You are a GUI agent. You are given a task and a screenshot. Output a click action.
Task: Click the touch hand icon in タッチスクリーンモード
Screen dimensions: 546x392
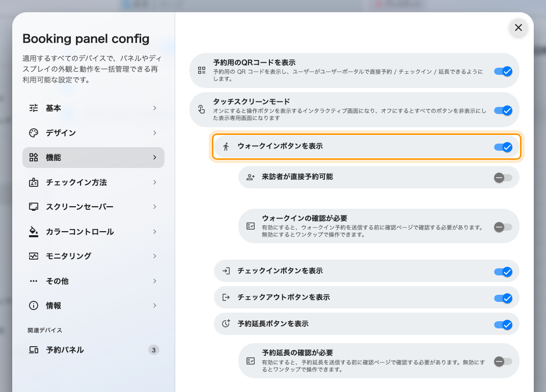(x=202, y=109)
